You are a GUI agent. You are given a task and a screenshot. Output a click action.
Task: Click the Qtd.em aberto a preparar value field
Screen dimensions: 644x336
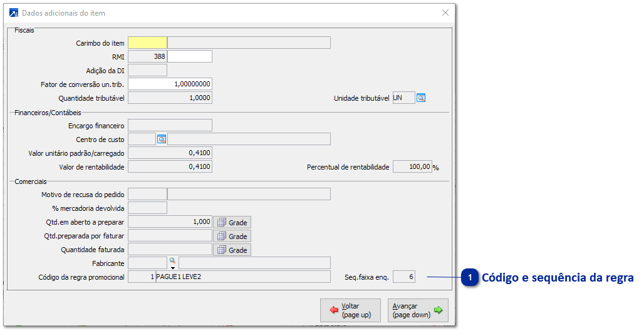(170, 221)
